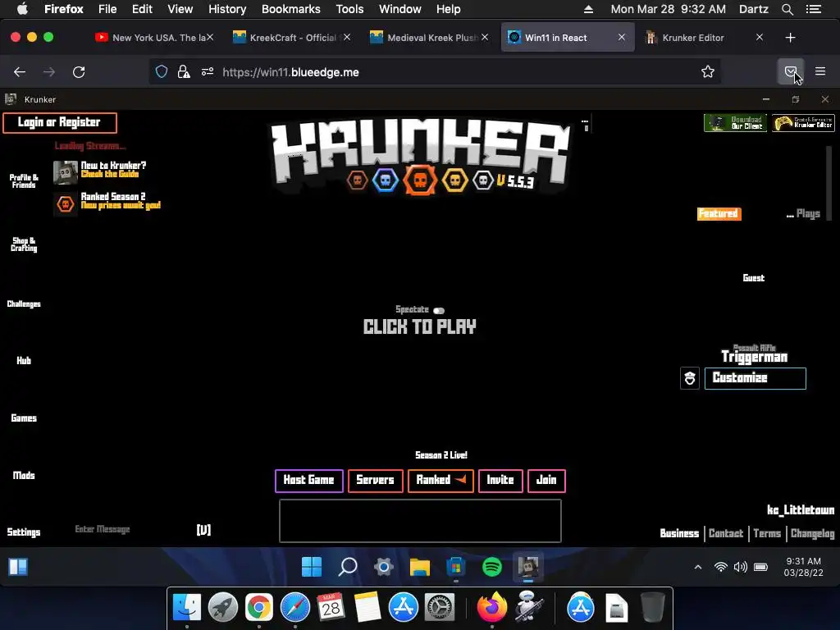Bookmark this page with the star icon
The image size is (840, 630).
708,72
